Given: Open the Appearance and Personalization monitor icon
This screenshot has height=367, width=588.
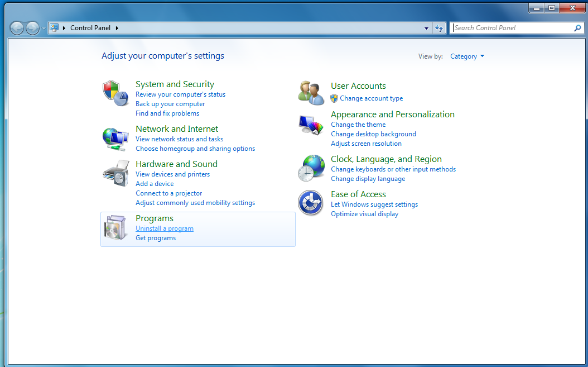Looking at the screenshot, I should [x=311, y=125].
